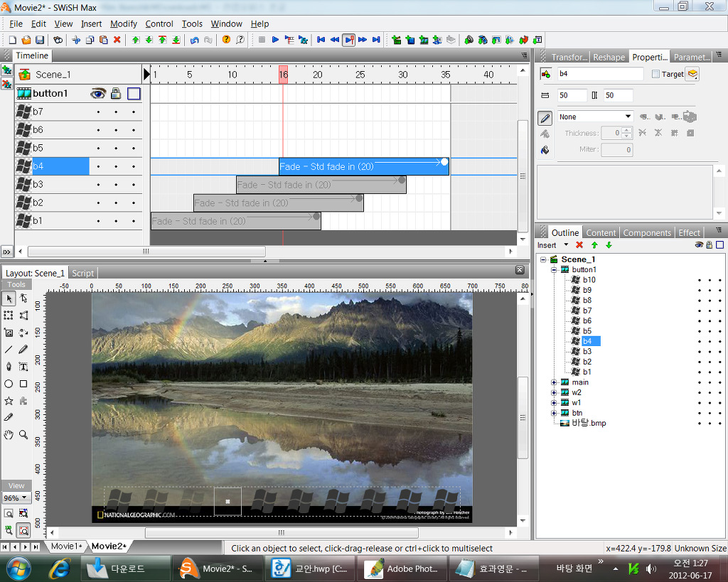This screenshot has height=582, width=728.
Task: Step back one frame
Action: pyautogui.click(x=335, y=40)
